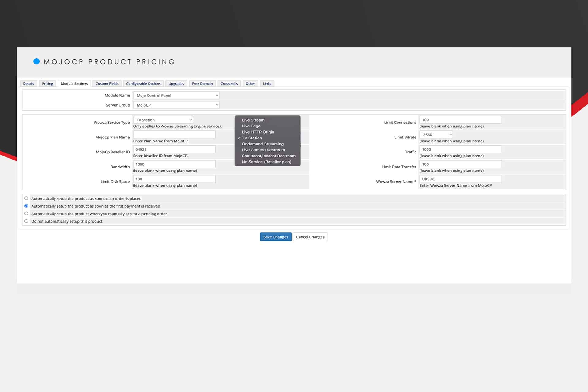
Task: Click 'Enter Reseller ID from MojoCP.' hint
Action: click(x=160, y=156)
